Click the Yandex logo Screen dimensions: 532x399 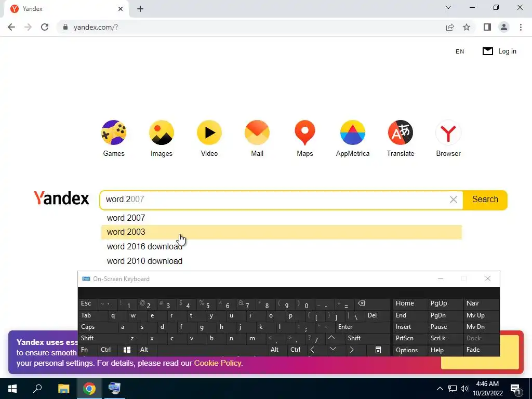coord(61,198)
